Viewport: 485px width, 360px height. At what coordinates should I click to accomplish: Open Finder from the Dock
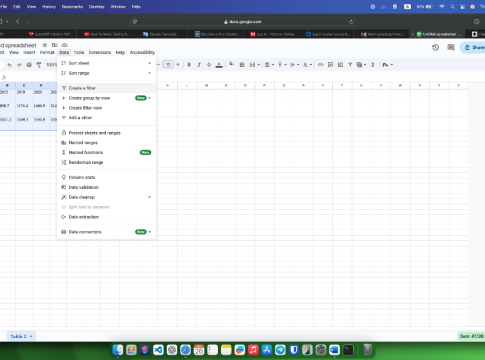click(x=117, y=350)
